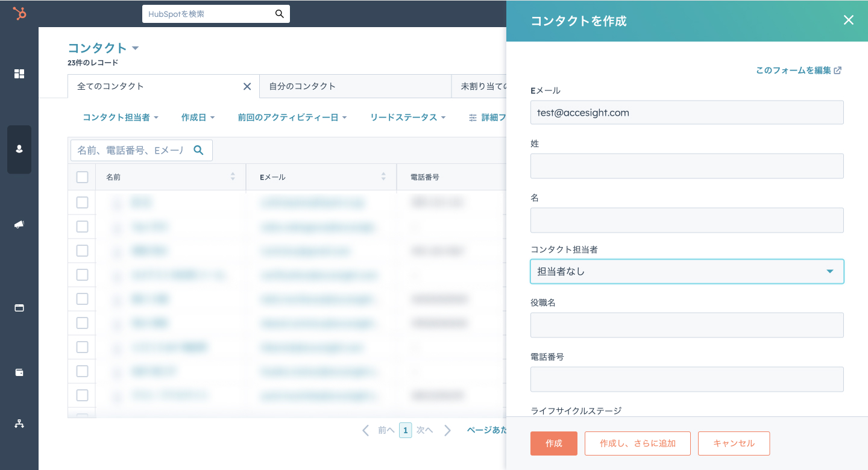This screenshot has width=868, height=470.
Task: Switch to the 未割り当て tab
Action: click(x=479, y=86)
